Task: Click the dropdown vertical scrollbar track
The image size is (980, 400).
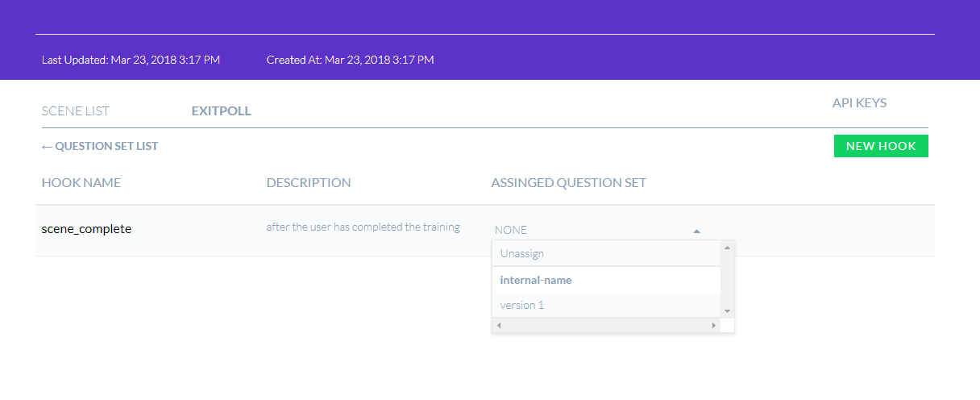Action: pos(727,279)
